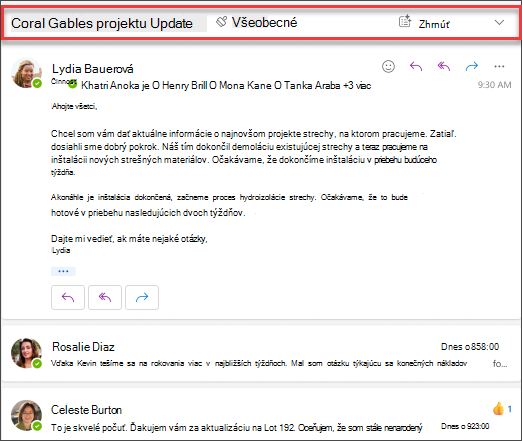
Task: Click the Zhrnúť summarize icon
Action: [405, 21]
